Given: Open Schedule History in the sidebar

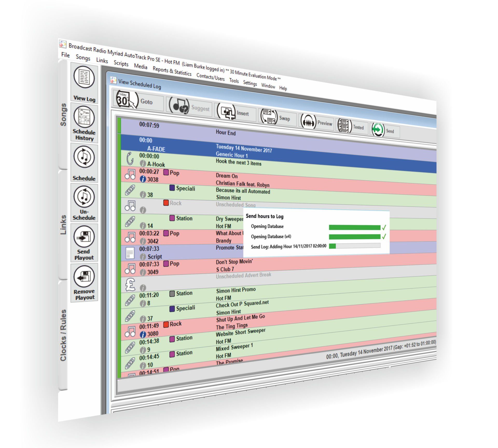Looking at the screenshot, I should (84, 123).
